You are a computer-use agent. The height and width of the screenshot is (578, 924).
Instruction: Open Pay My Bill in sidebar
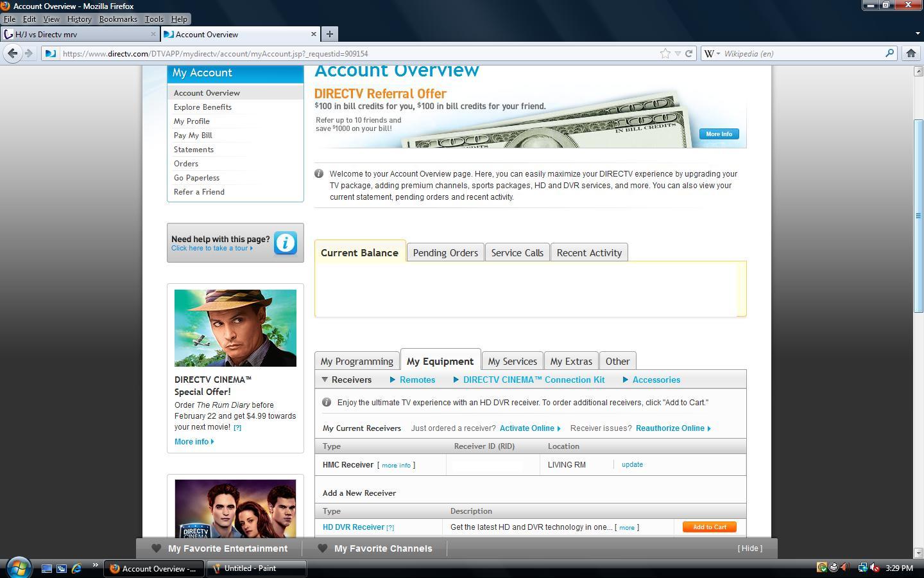(193, 136)
